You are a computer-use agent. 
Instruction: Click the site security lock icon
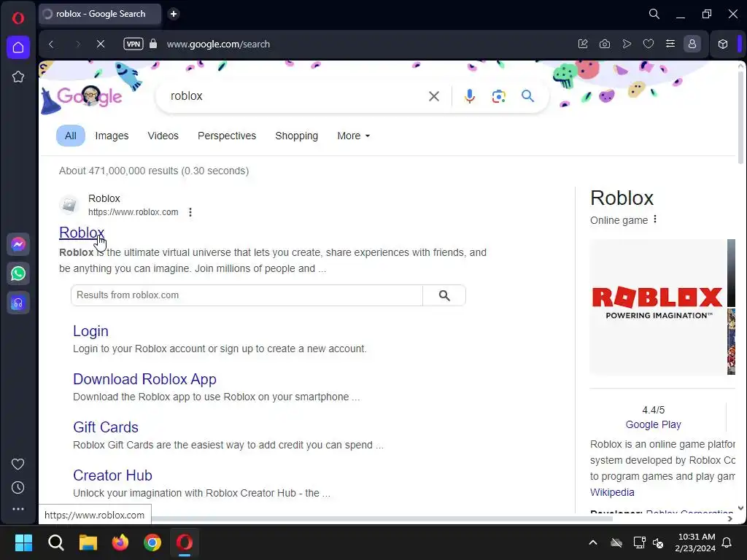(x=153, y=44)
